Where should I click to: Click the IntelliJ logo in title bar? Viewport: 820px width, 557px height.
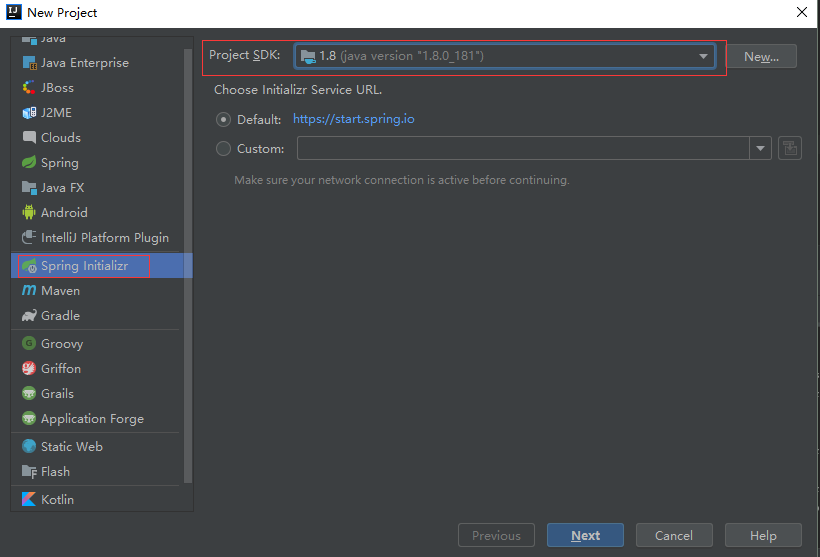14,12
